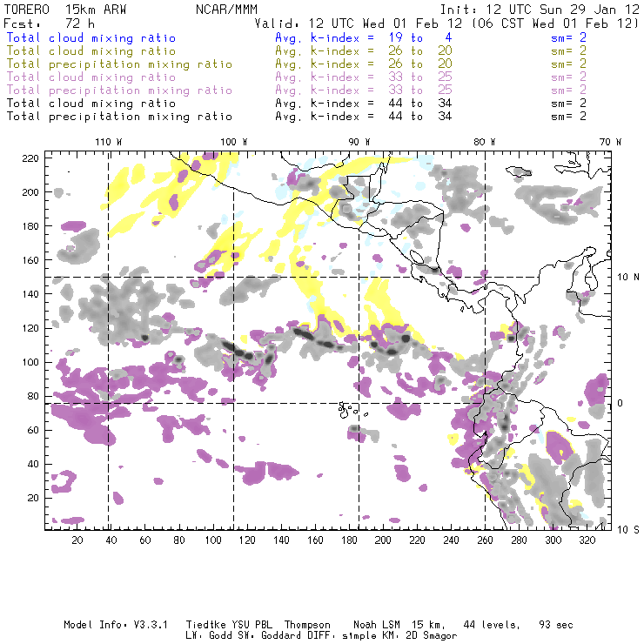644x644 pixels.
Task: Click the black "Total cloud mixing ratio" legend entry
Action: pos(91,104)
